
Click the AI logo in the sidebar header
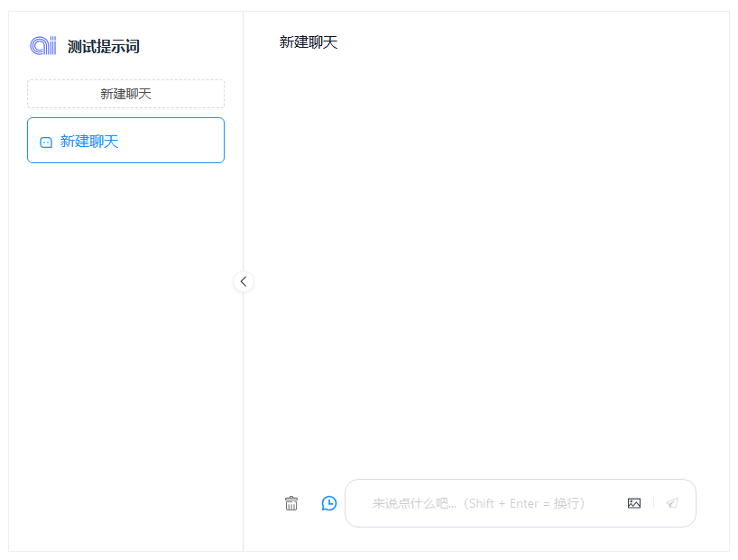42,46
